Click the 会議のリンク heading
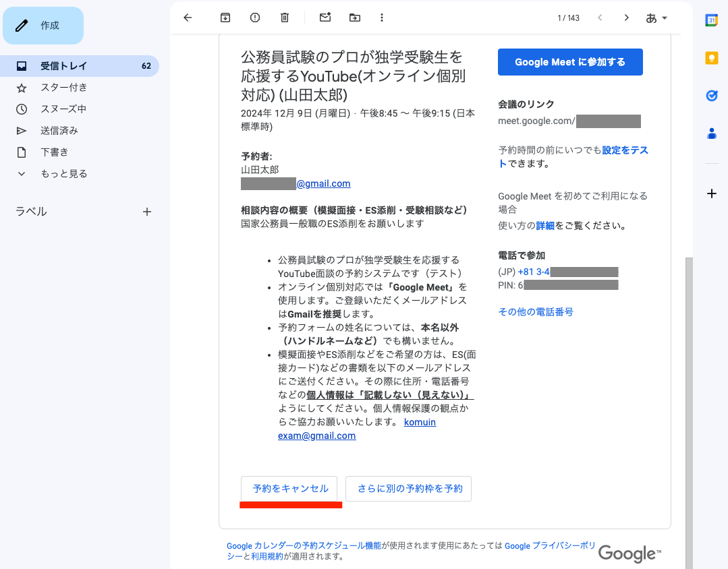728x569 pixels. pyautogui.click(x=526, y=104)
